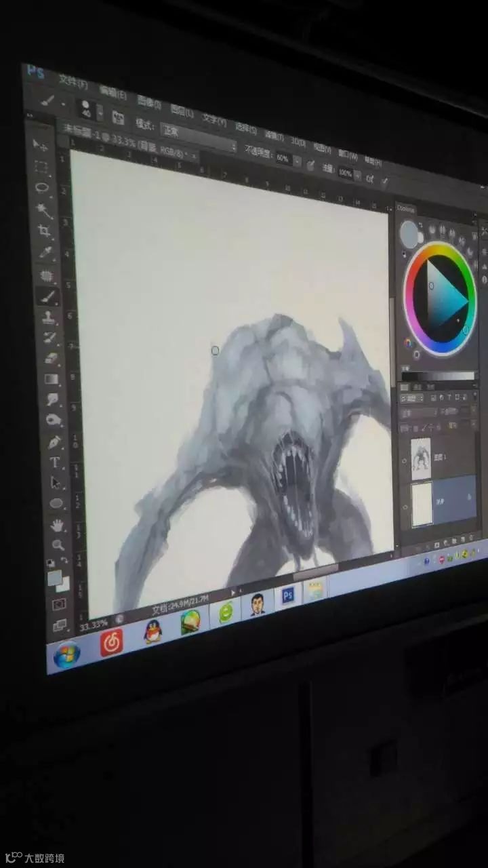Toggle pressure for opacity button
488x868 pixels.
tap(311, 164)
